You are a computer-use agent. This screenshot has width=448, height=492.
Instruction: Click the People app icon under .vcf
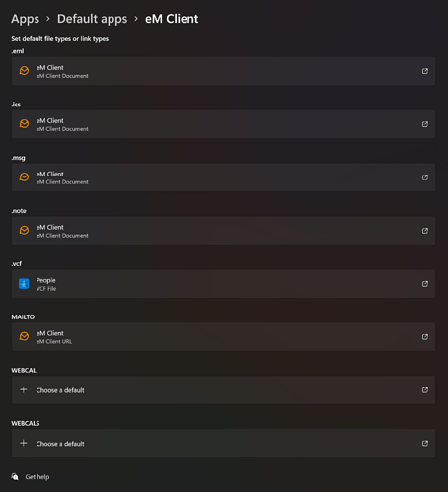tap(24, 283)
